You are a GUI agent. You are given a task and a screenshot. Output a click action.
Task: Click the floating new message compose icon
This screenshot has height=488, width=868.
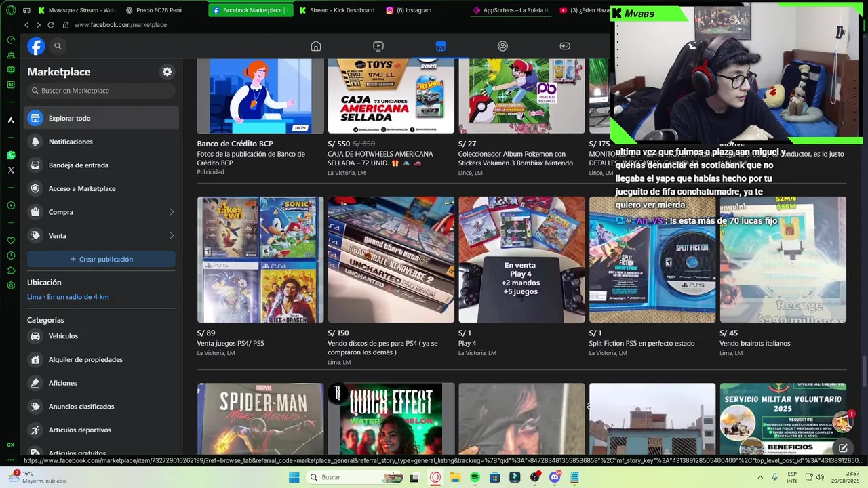click(x=843, y=448)
